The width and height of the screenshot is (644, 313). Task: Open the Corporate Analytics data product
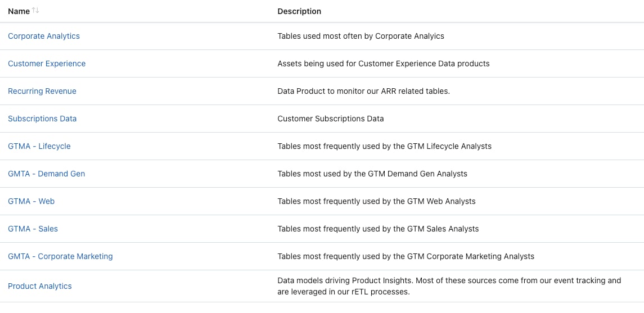coord(44,36)
